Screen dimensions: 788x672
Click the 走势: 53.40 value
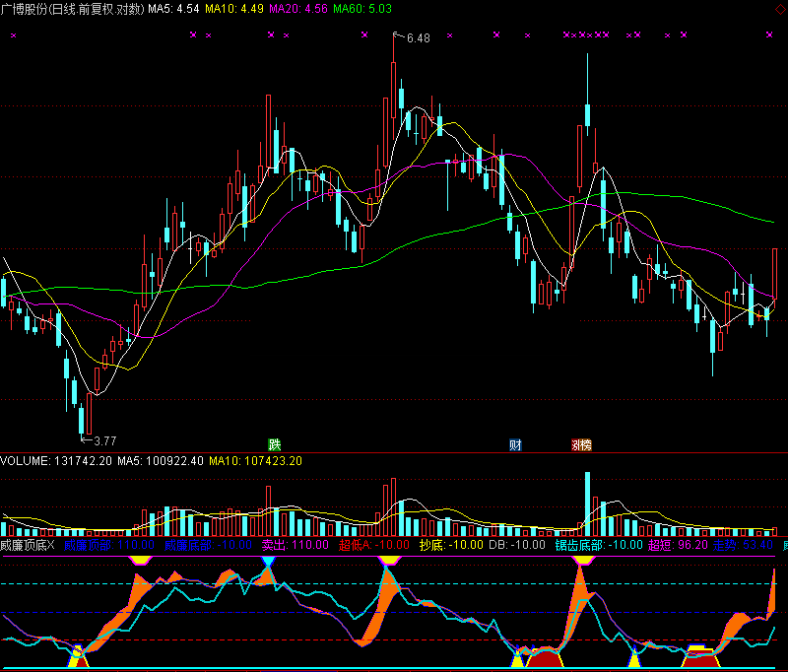click(x=744, y=545)
